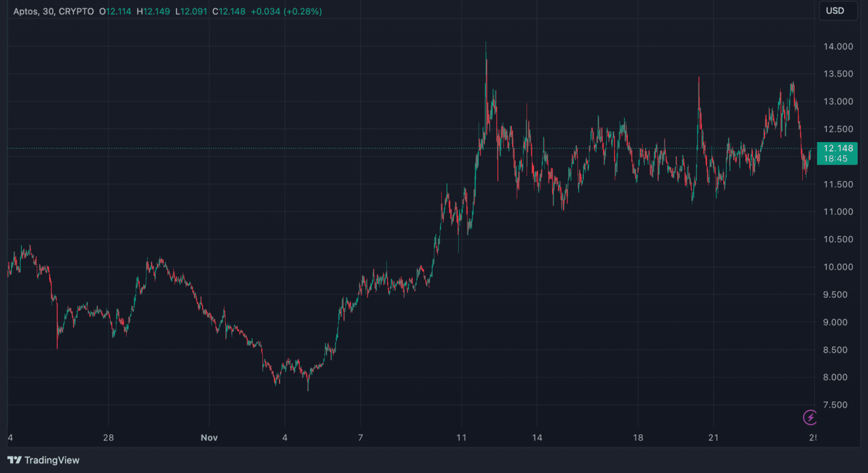Click the 13.000 price axis label
Image resolution: width=868 pixels, height=473 pixels.
click(x=837, y=102)
